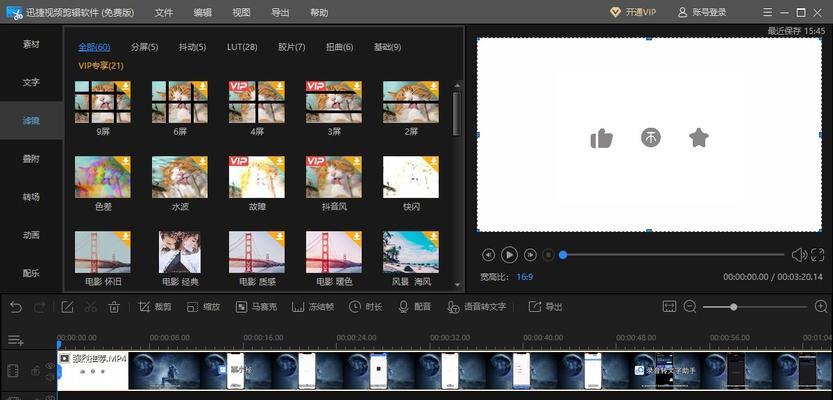Open the 编辑 menu

203,12
